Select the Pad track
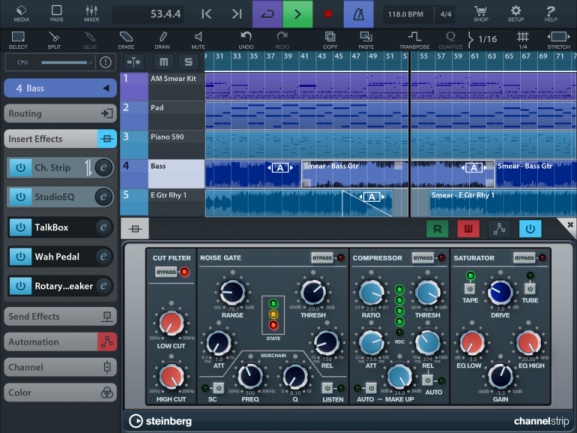 pos(162,115)
